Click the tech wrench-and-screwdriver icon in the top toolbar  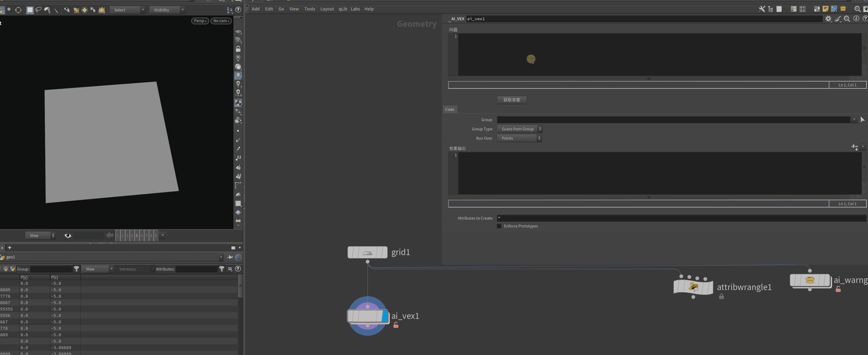[x=762, y=9]
